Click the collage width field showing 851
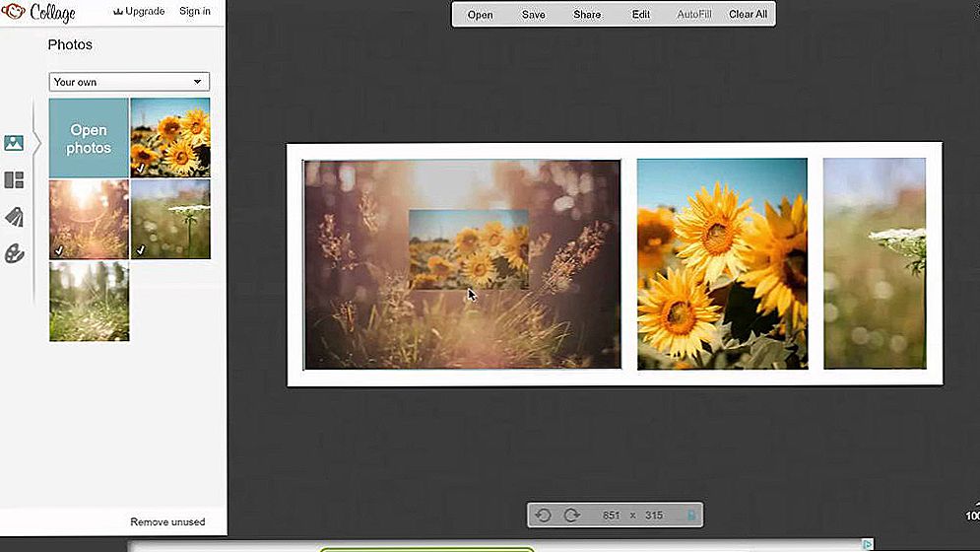This screenshot has height=552, width=980. (x=613, y=516)
